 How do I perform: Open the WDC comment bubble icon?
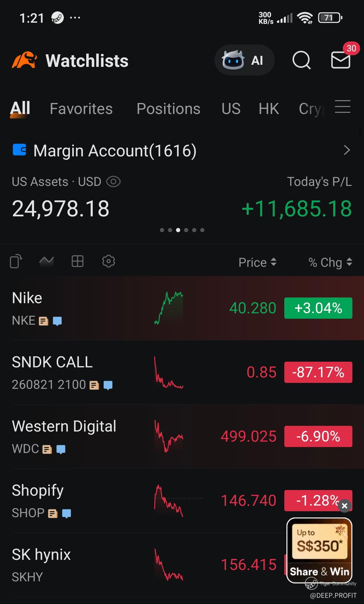pyautogui.click(x=61, y=449)
